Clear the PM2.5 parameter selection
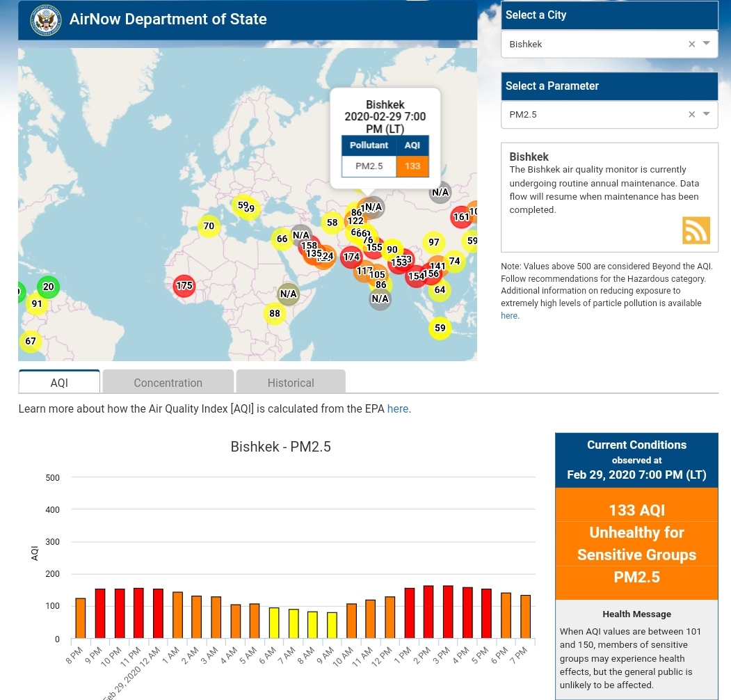This screenshot has height=700, width=731. point(691,115)
